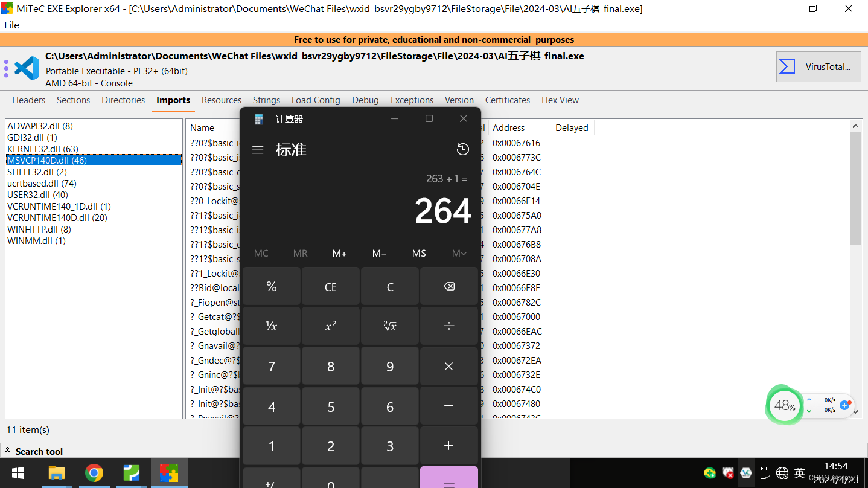Click address cell 0x00066E14
The image size is (868, 488).
[x=516, y=201]
